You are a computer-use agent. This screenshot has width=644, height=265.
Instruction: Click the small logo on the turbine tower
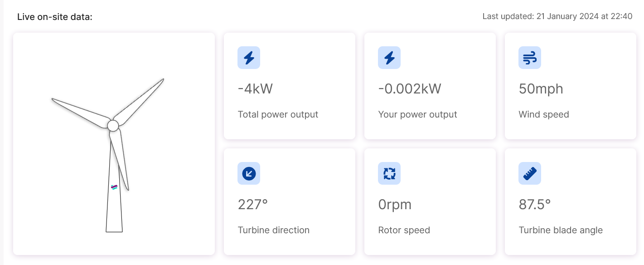click(x=114, y=187)
